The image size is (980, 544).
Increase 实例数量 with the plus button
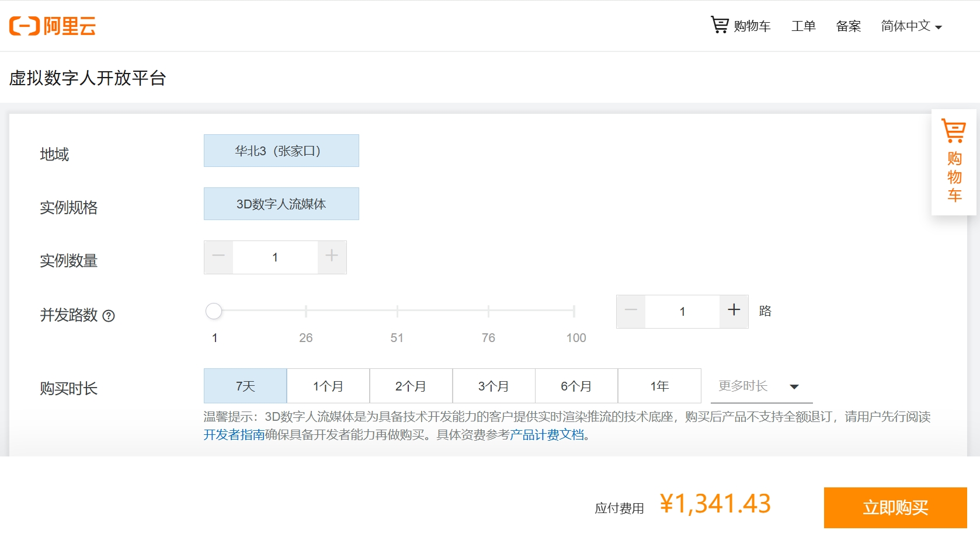[332, 257]
